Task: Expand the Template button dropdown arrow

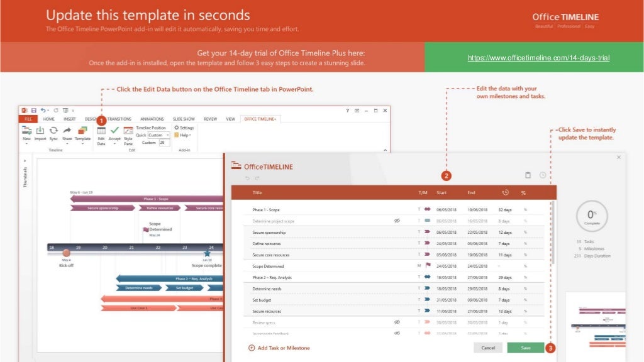Action: [82, 144]
